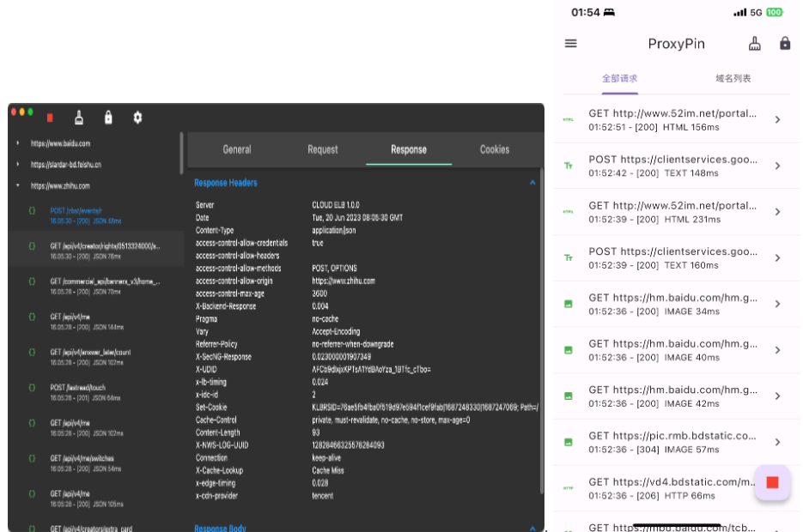The height and width of the screenshot is (532, 803).
Task: Clear requests with the desktop broom icon
Action: point(79,118)
